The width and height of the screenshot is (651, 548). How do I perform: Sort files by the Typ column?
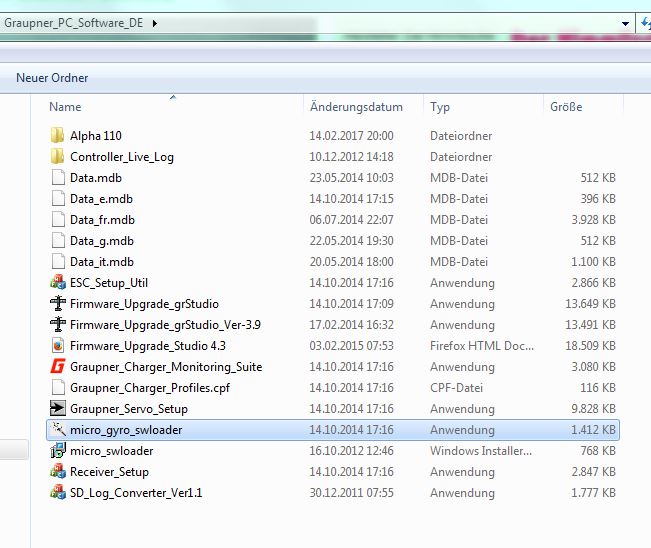(x=440, y=107)
